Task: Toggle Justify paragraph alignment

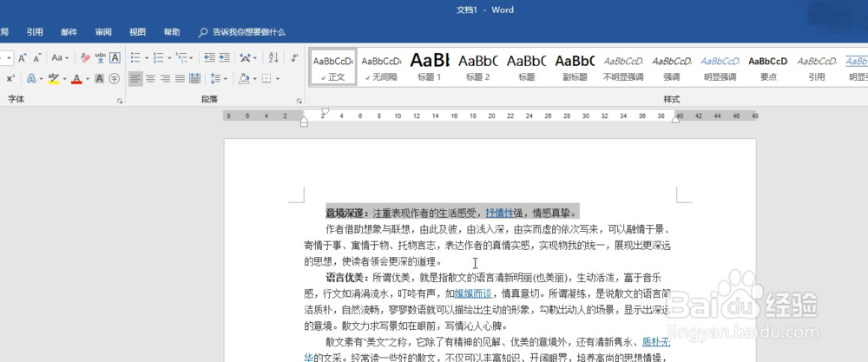Action: click(x=180, y=79)
